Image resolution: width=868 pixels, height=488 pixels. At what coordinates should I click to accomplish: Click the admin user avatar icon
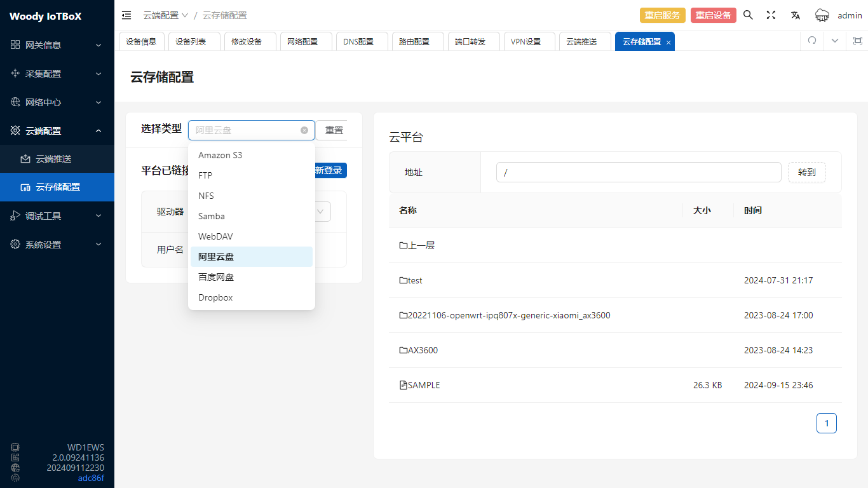pyautogui.click(x=822, y=15)
